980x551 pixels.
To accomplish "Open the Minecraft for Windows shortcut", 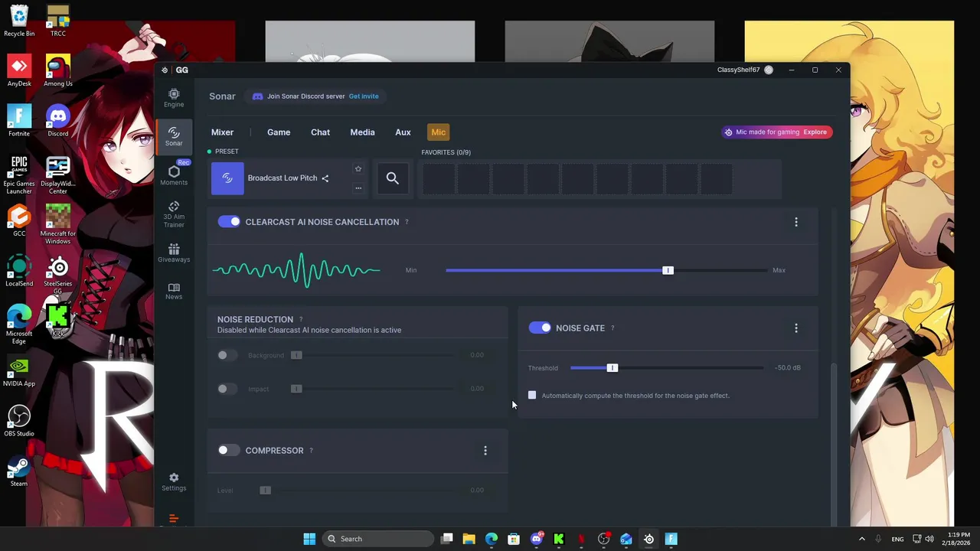I will click(58, 225).
